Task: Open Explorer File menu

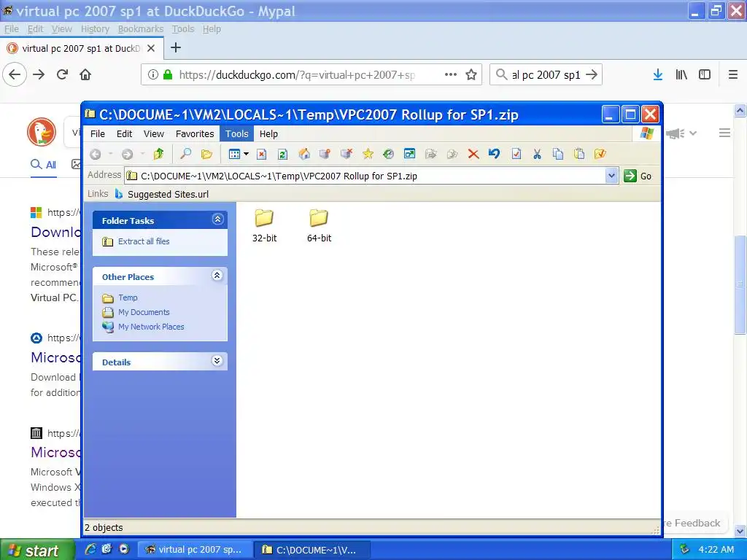Action: pyautogui.click(x=98, y=134)
